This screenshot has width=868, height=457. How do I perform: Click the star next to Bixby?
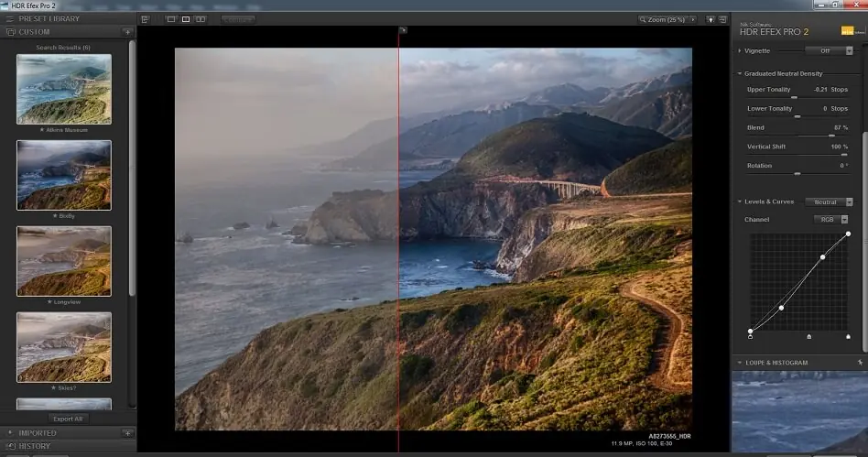(x=55, y=216)
